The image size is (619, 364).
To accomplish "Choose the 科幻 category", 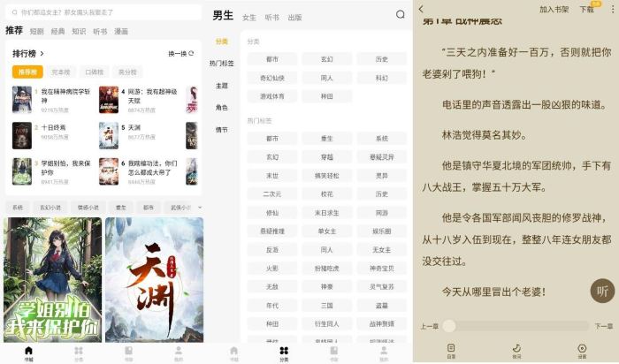I will point(382,78).
